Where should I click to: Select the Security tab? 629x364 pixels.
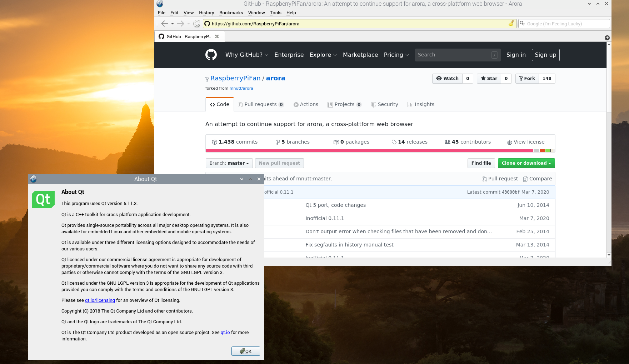(384, 104)
